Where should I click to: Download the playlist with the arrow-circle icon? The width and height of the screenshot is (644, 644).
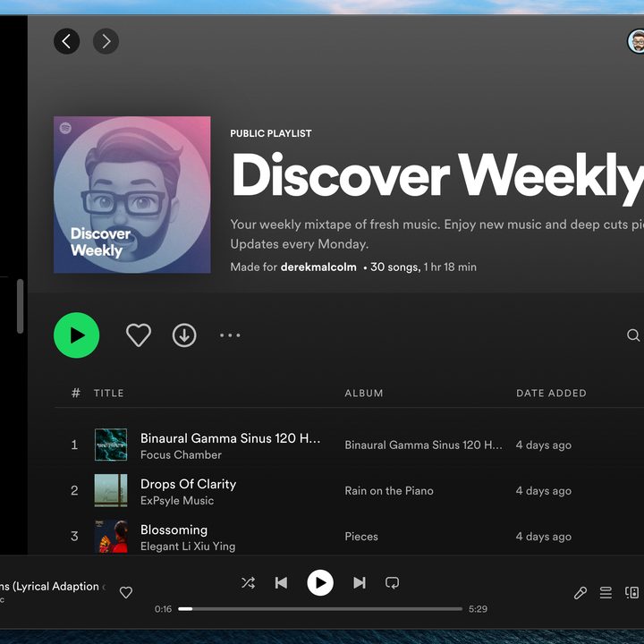pos(184,335)
